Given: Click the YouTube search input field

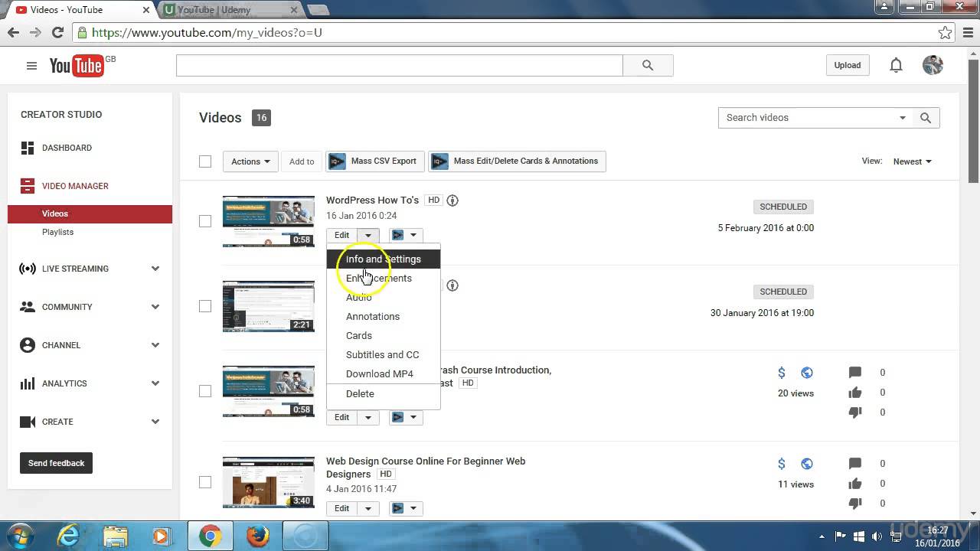Looking at the screenshot, I should click(400, 66).
